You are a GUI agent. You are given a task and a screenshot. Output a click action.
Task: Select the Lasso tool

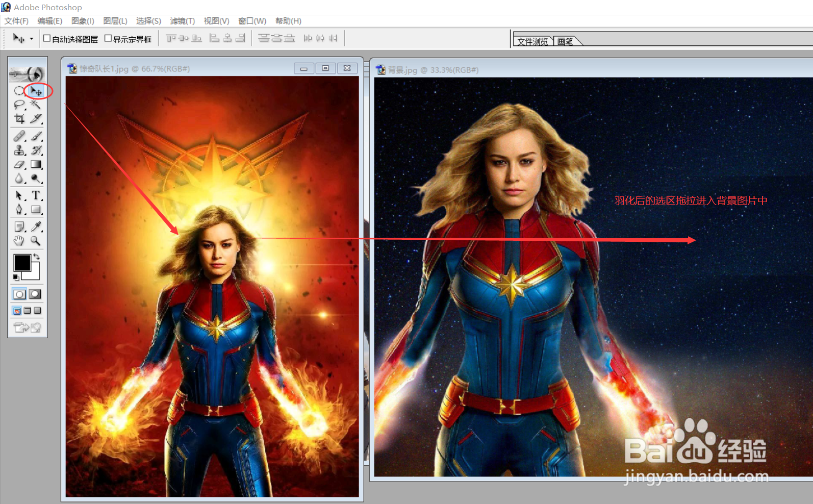pos(19,105)
